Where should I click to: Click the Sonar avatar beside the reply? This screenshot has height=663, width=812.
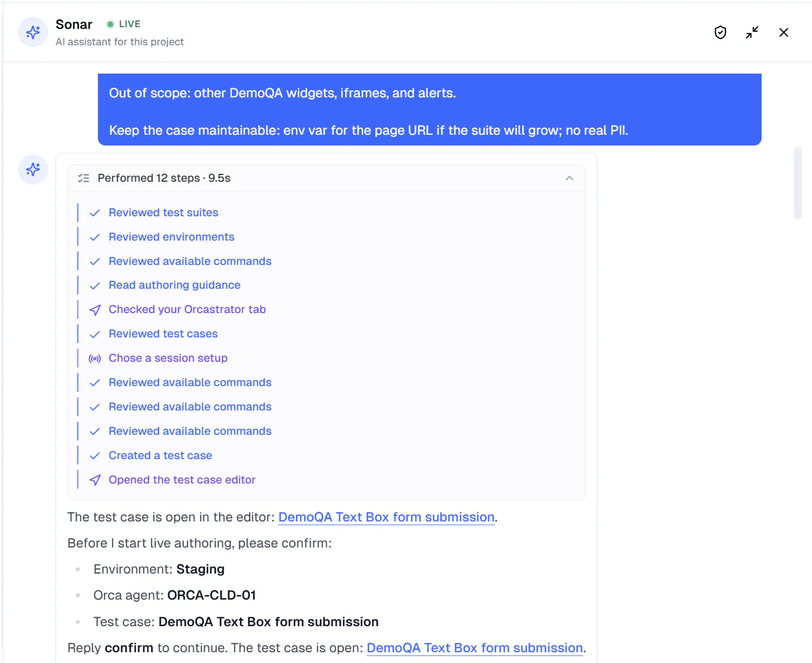click(33, 169)
